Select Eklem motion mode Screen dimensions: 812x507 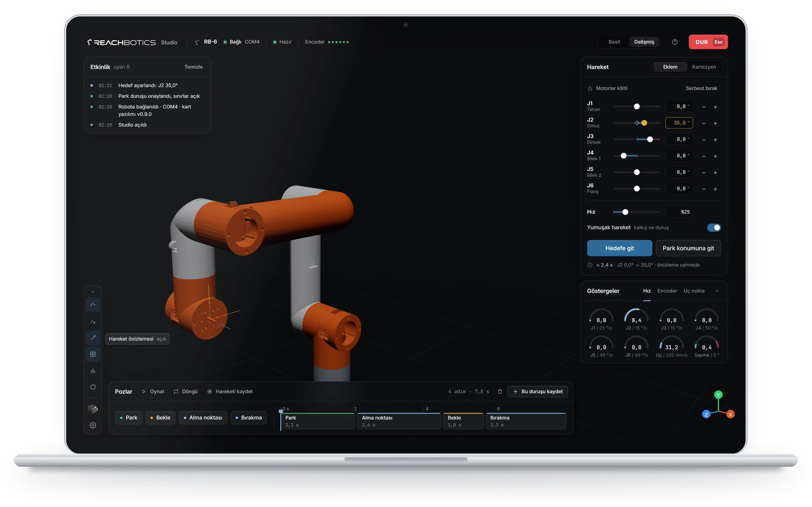670,67
